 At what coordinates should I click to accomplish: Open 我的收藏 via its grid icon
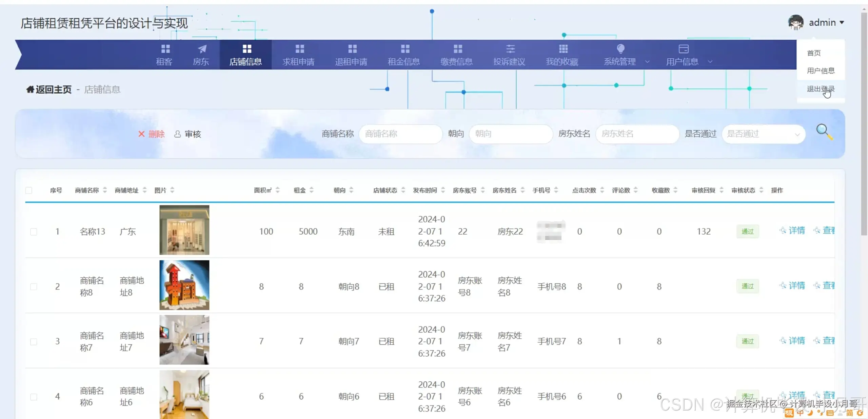(563, 49)
